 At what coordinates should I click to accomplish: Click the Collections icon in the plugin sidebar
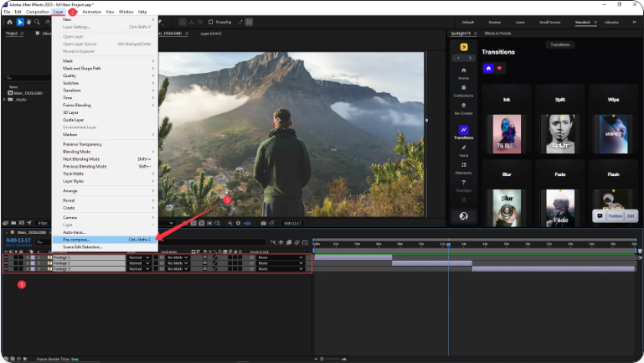tap(463, 87)
